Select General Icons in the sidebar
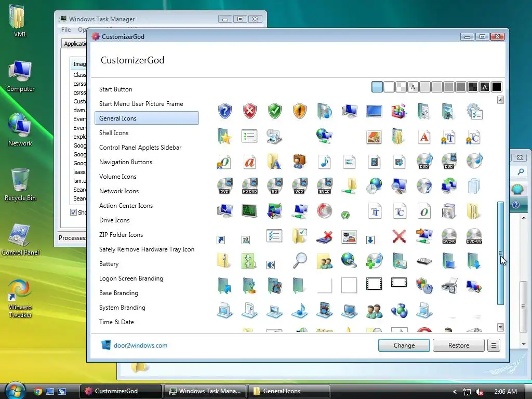 [147, 118]
